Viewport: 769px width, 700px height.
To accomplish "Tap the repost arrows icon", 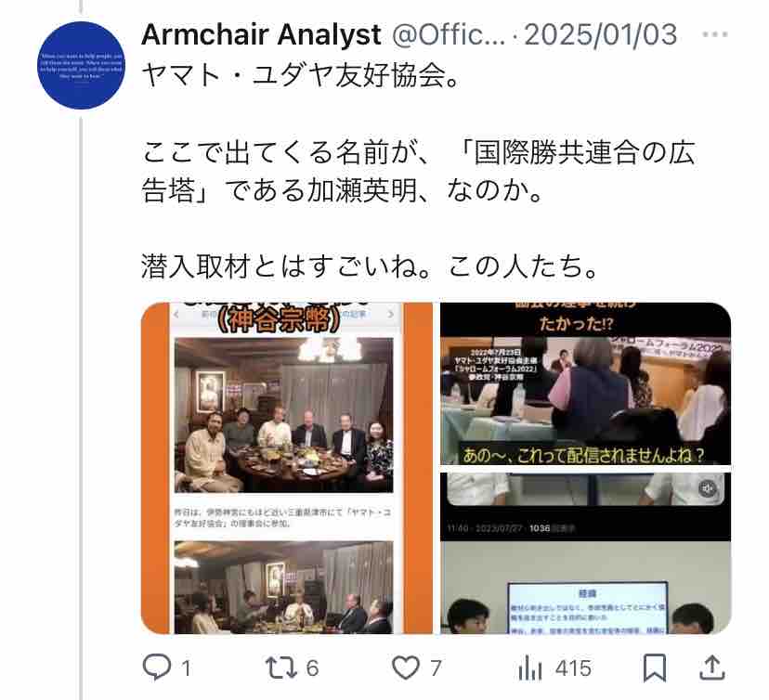I will pyautogui.click(x=280, y=668).
